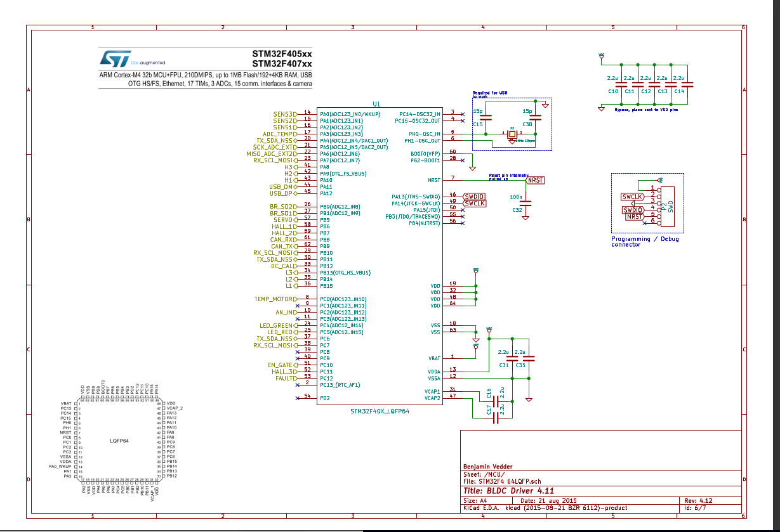Select capacitor C17 on VCAP2
780x532 pixels.
(x=495, y=418)
